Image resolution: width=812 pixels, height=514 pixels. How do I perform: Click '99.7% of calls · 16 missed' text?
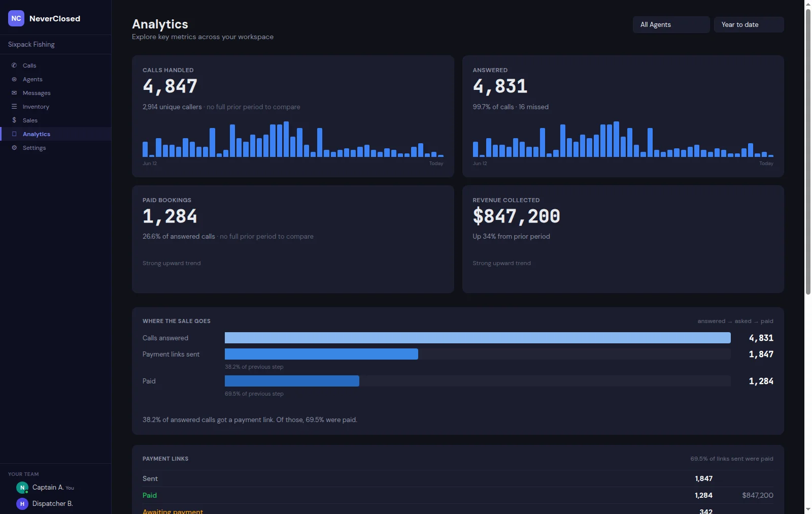(x=511, y=107)
